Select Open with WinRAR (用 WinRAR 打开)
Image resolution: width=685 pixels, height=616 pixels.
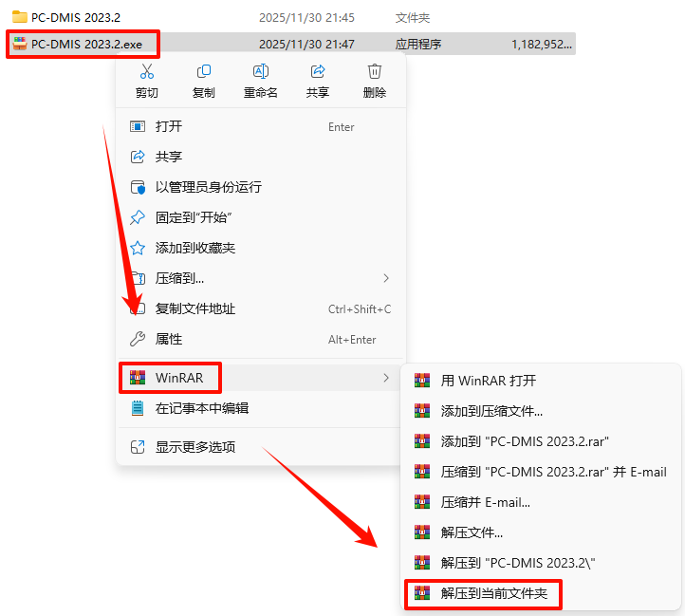(x=541, y=381)
